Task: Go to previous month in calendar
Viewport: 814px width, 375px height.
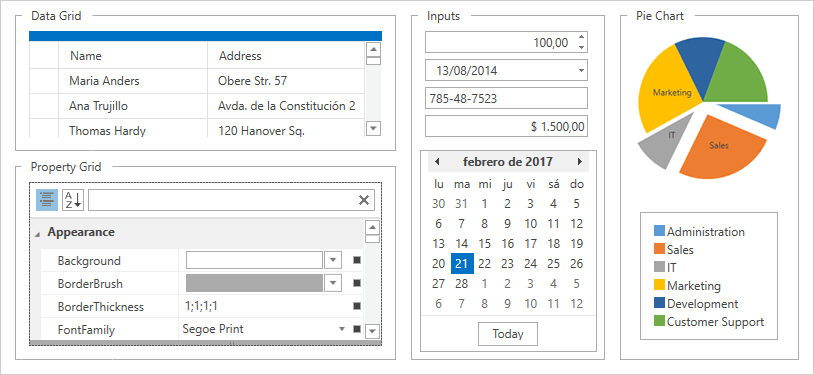Action: click(x=437, y=162)
